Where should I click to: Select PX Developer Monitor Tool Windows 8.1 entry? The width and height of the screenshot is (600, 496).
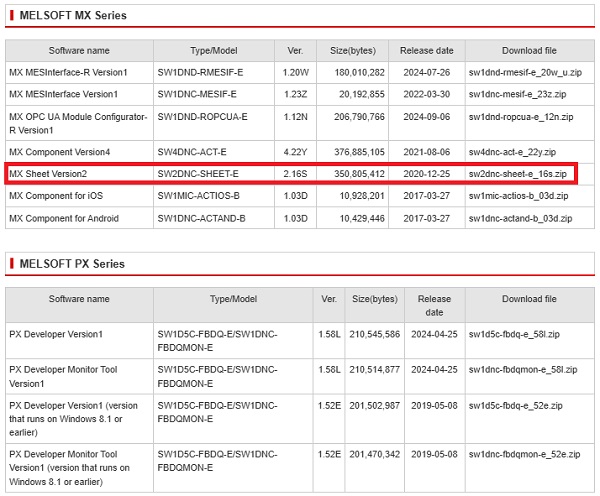point(69,468)
